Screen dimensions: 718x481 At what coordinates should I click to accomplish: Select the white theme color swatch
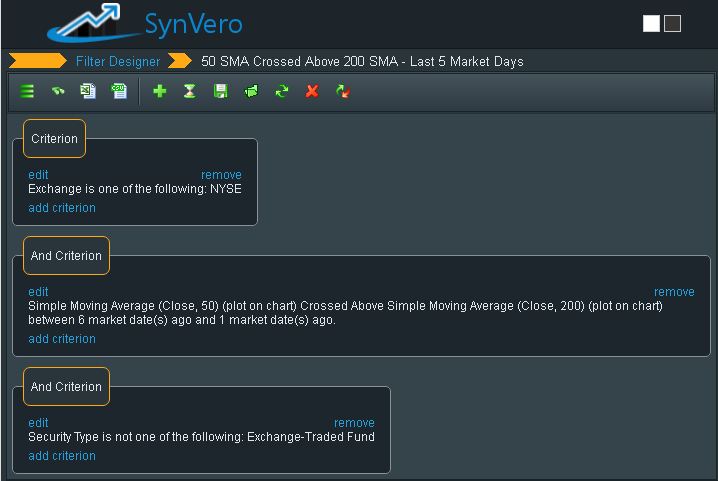click(x=651, y=23)
